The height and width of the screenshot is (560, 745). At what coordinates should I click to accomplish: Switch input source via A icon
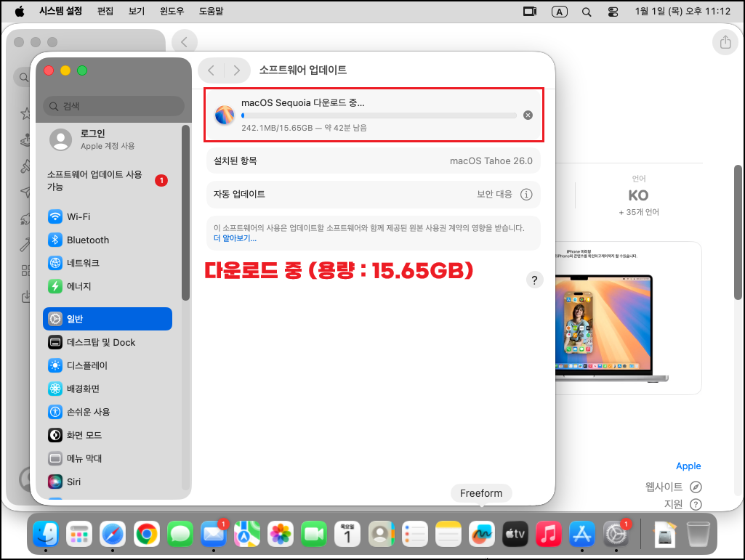click(559, 12)
